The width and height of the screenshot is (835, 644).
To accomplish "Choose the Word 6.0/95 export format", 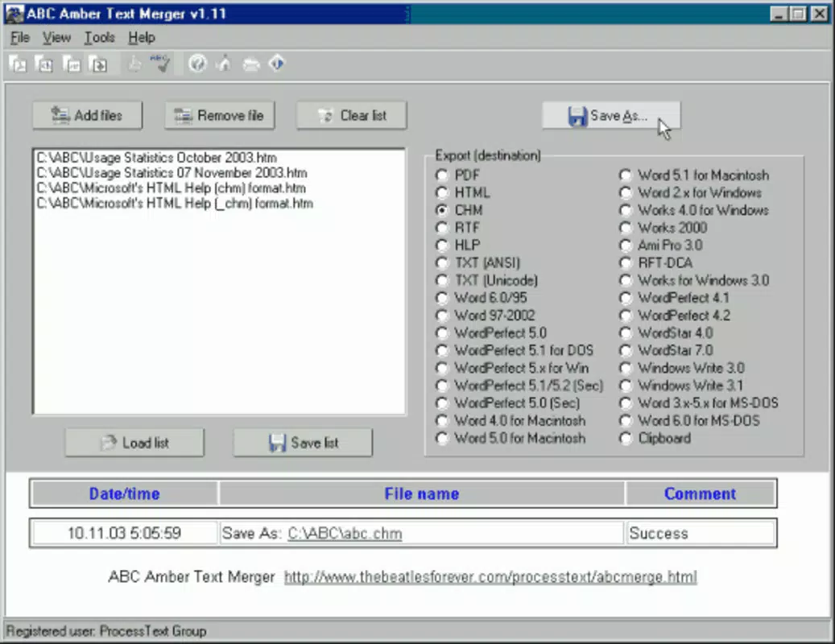I will (x=482, y=298).
